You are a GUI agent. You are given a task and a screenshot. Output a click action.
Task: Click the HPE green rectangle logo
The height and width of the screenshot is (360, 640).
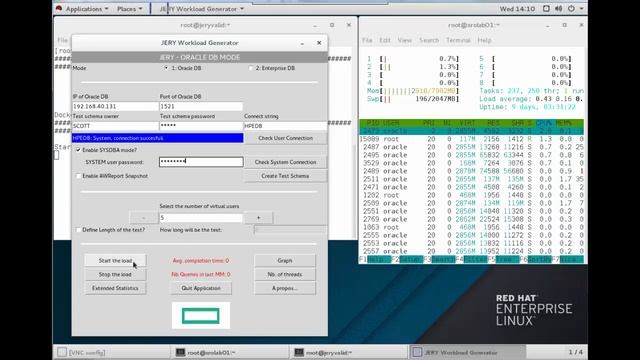[201, 316]
